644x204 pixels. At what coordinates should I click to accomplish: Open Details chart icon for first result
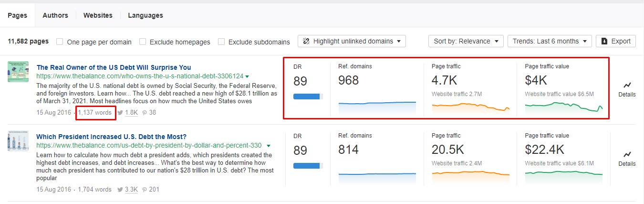click(x=627, y=85)
